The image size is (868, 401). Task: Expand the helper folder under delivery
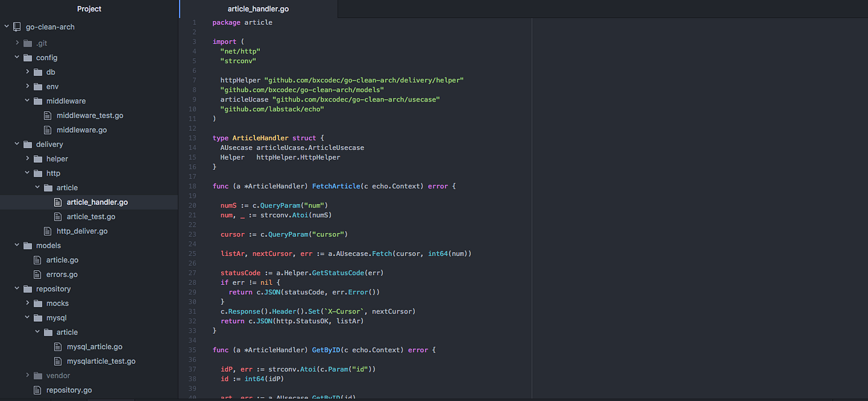point(27,159)
